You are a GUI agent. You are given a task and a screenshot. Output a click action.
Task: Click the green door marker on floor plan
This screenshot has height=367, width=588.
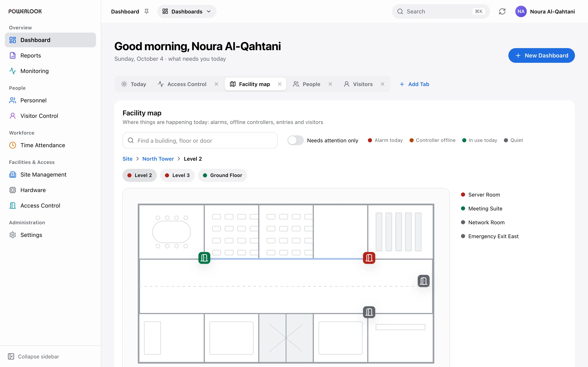pyautogui.click(x=204, y=258)
